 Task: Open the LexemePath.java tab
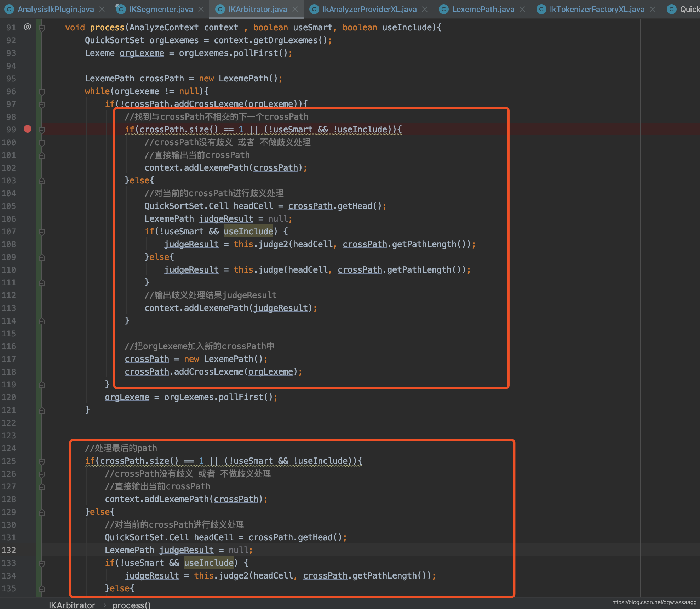(x=483, y=9)
